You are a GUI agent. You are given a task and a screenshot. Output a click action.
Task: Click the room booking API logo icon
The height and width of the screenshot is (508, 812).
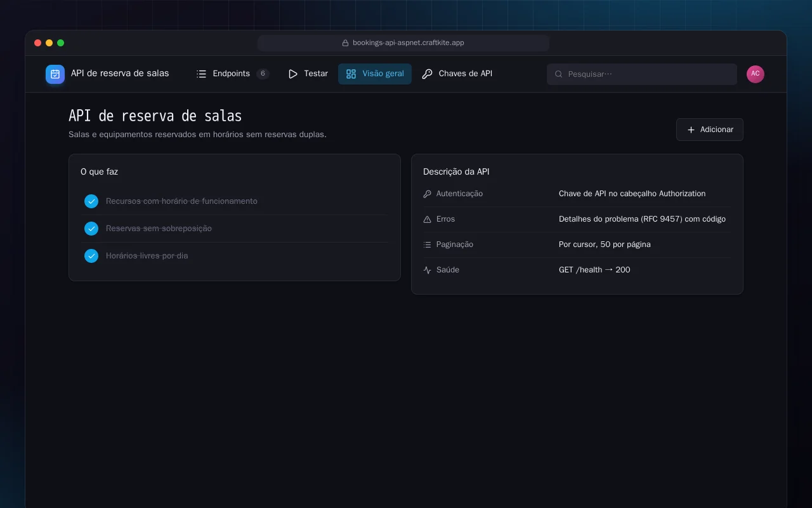tap(55, 74)
